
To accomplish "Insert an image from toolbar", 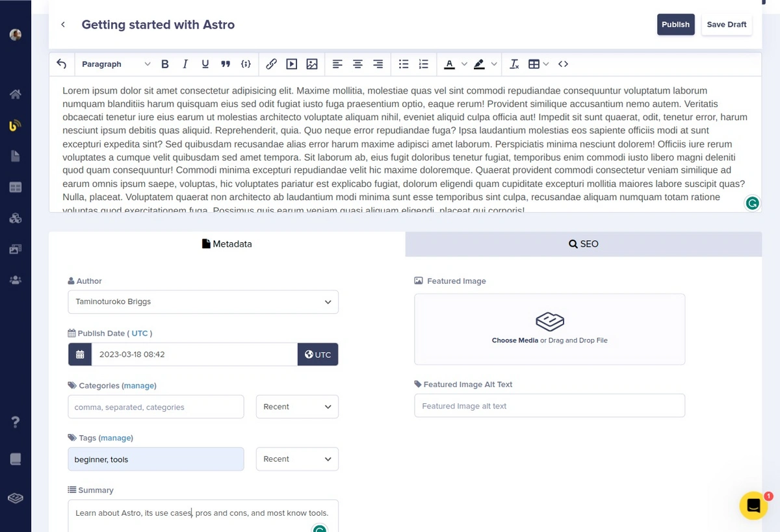I will (312, 64).
